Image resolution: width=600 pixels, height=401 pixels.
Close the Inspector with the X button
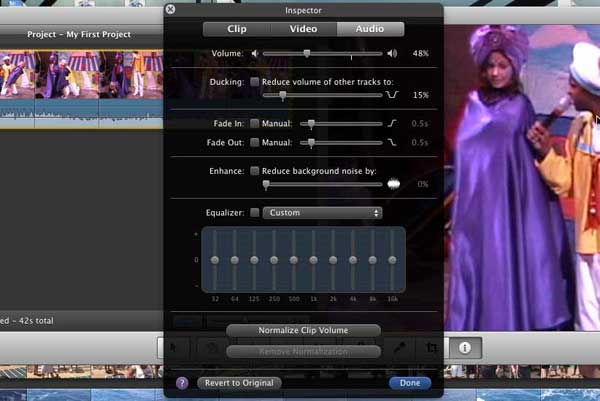coord(169,9)
